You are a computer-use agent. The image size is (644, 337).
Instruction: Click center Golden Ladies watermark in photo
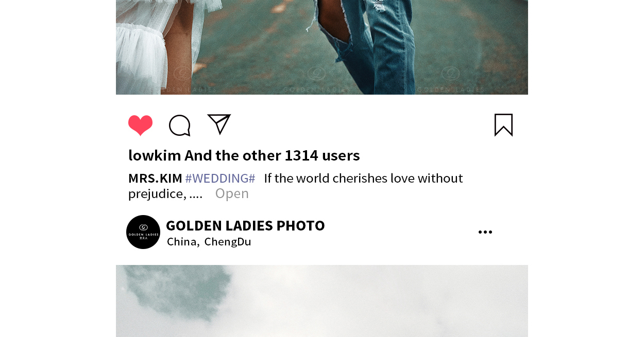316,81
